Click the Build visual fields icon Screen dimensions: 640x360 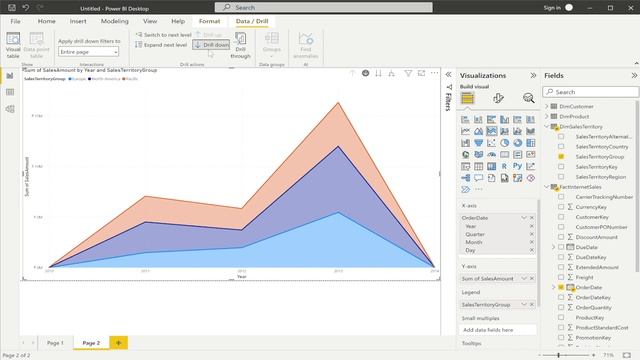point(467,98)
